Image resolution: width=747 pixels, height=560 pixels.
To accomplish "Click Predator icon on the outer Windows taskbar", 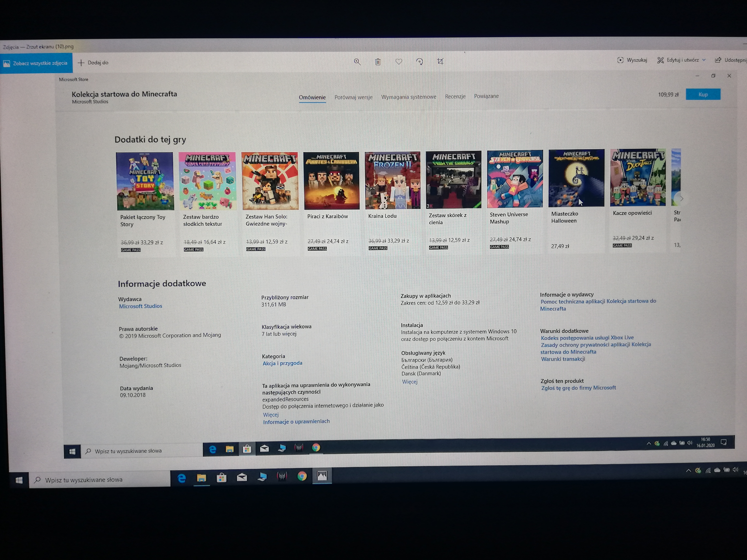I will tap(282, 476).
